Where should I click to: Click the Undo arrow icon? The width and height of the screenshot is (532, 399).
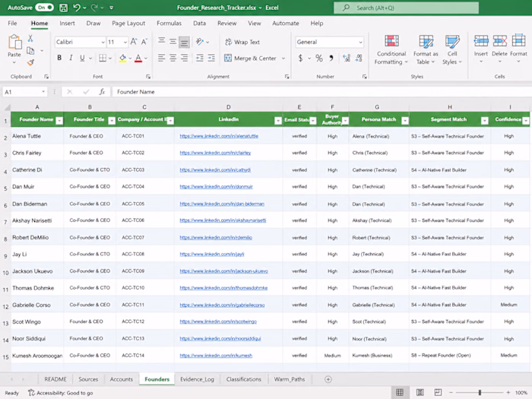pos(77,8)
